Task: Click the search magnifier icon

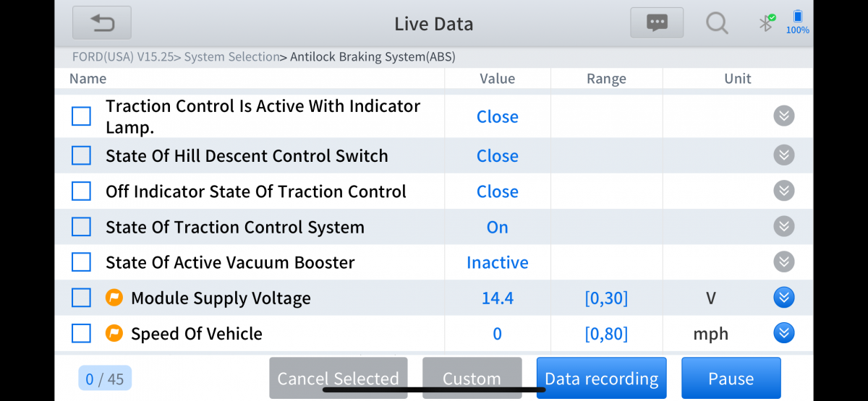Action: coord(717,23)
